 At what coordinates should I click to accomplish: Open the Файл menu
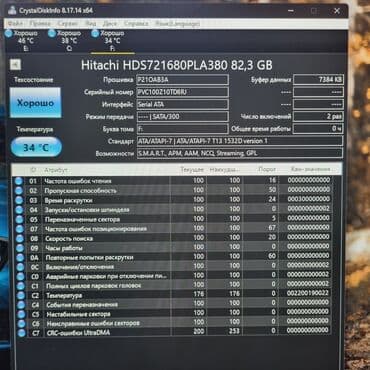[x=15, y=24]
